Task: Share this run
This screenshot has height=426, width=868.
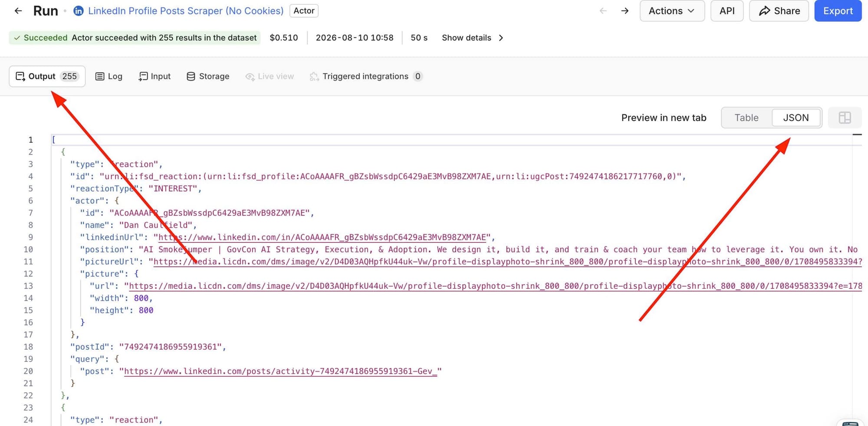Action: click(779, 11)
